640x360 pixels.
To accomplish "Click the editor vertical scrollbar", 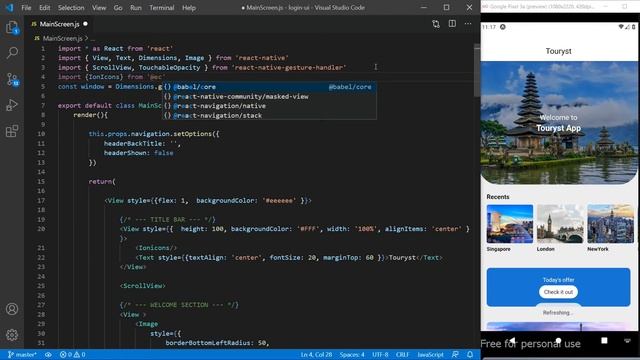I will (x=477, y=71).
